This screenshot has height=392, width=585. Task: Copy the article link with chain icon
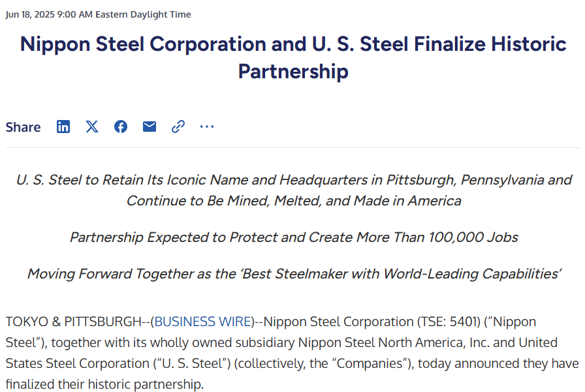(x=178, y=127)
